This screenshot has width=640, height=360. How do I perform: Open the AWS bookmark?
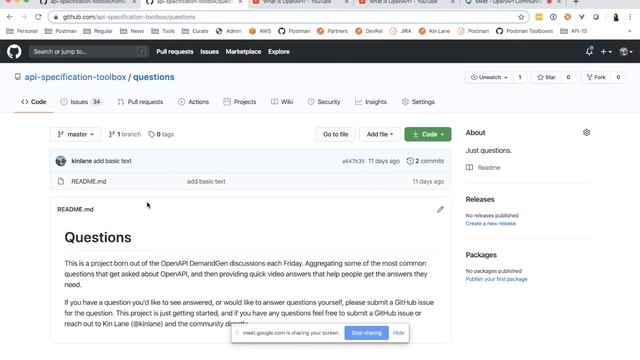click(260, 31)
